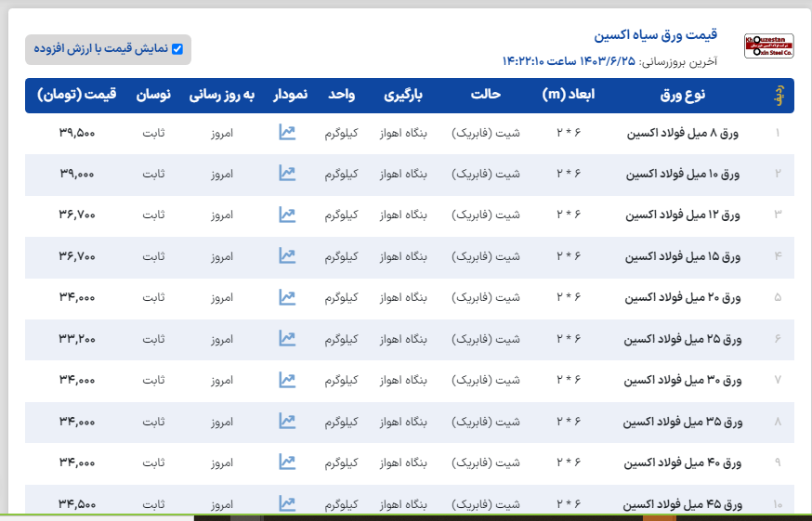Screen dimensions: 812x521
Task: Click the نمایش قیمت با ارزش افزوده label
Action: pyautogui.click(x=102, y=49)
